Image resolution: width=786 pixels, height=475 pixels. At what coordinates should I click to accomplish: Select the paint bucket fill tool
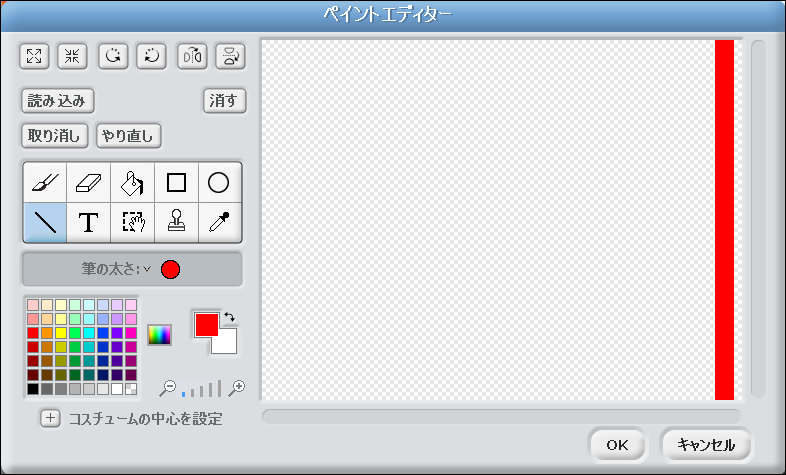[132, 182]
